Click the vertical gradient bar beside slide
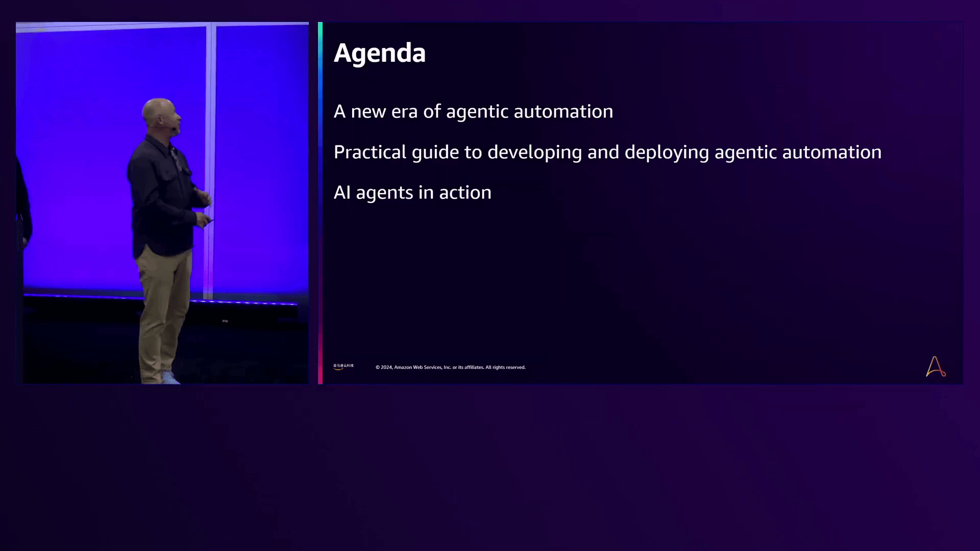 [x=320, y=203]
